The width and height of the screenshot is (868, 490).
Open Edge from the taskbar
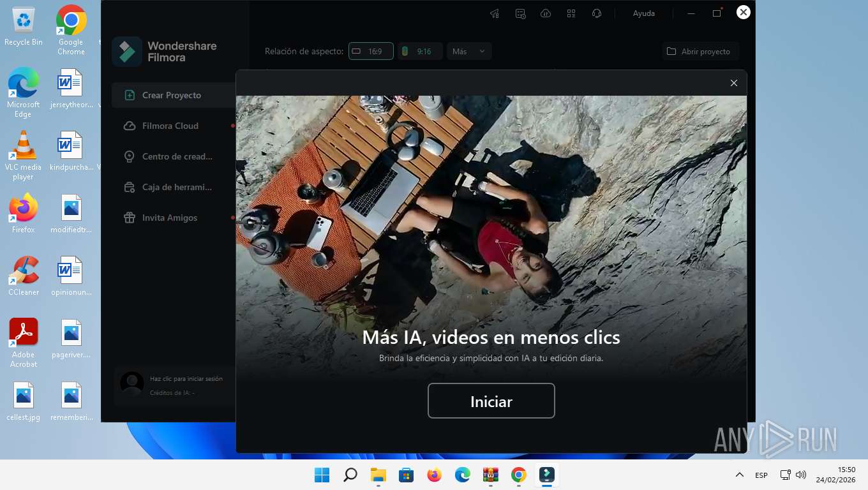click(463, 475)
